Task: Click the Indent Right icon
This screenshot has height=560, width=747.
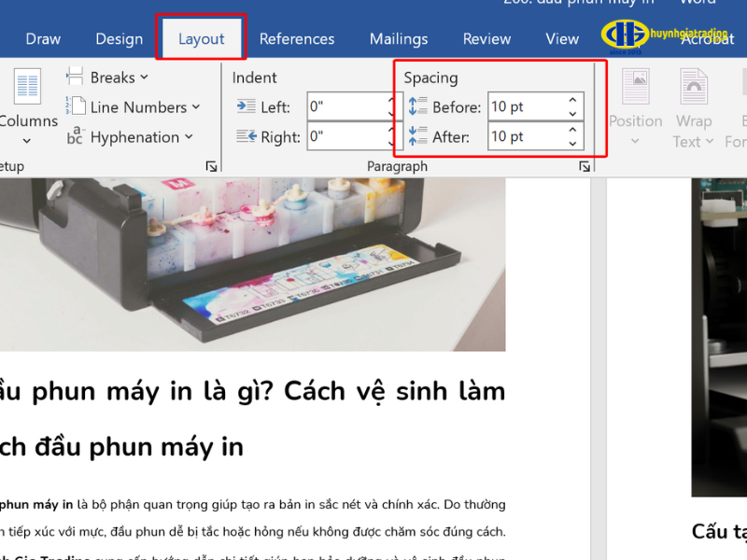Action: coord(246,136)
